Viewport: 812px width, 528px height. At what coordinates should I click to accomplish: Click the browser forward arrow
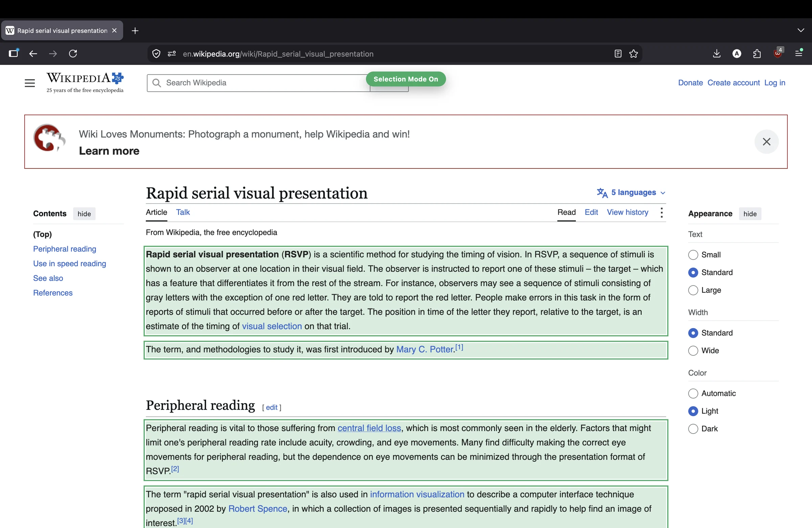coord(53,53)
